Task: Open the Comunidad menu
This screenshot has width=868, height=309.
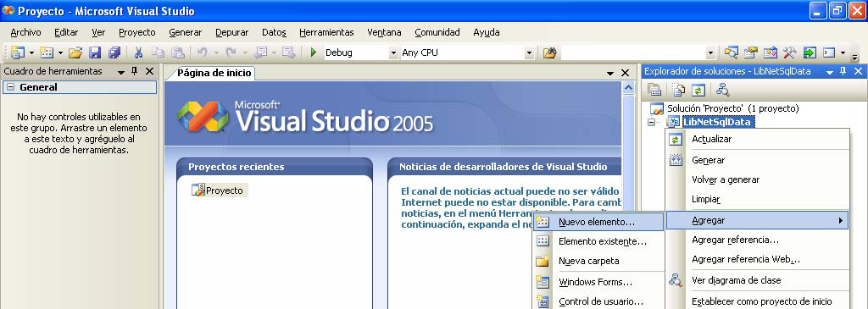Action: (437, 32)
